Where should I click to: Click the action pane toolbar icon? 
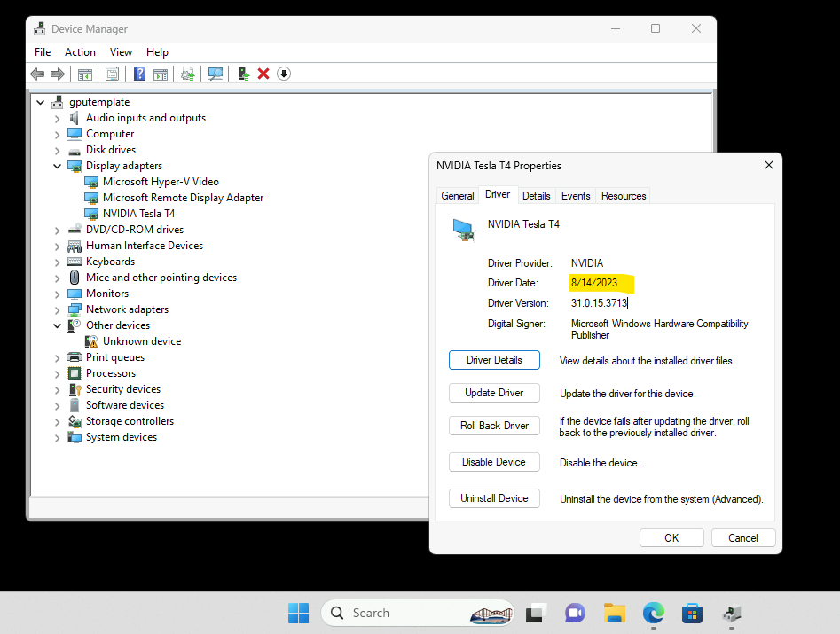click(161, 74)
